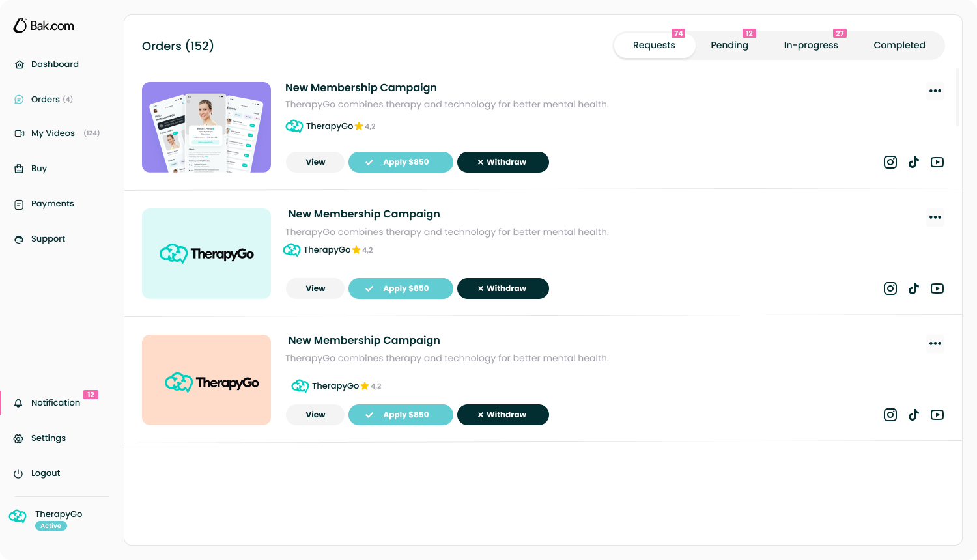This screenshot has width=977, height=560.
Task: Expand three-dot menu on second campaign
Action: pos(935,217)
